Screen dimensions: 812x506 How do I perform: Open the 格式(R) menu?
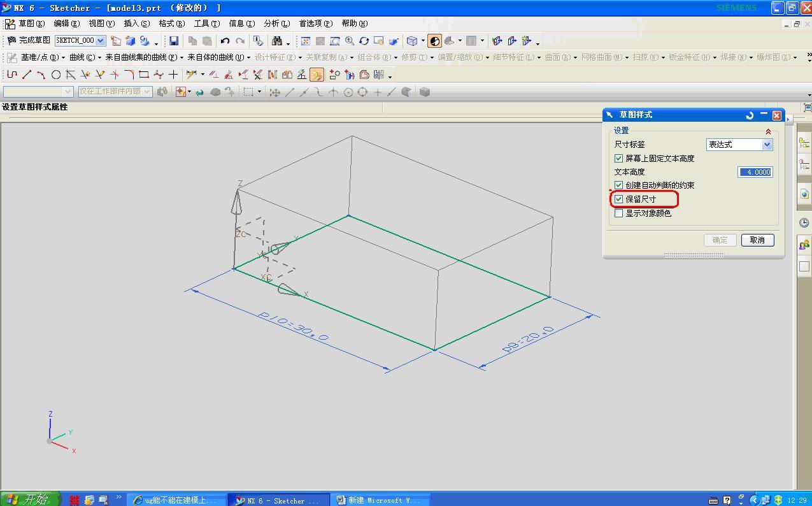pyautogui.click(x=172, y=24)
